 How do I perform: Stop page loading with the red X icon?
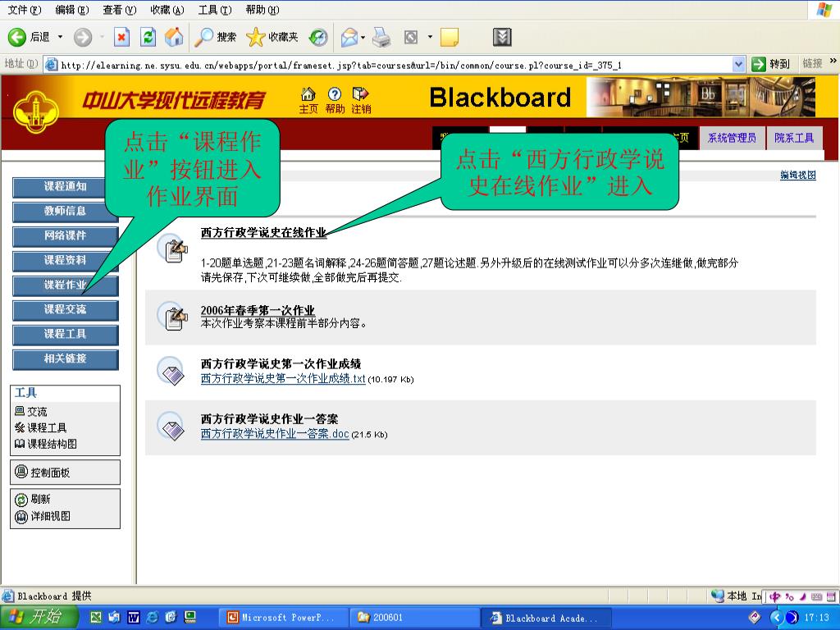121,37
